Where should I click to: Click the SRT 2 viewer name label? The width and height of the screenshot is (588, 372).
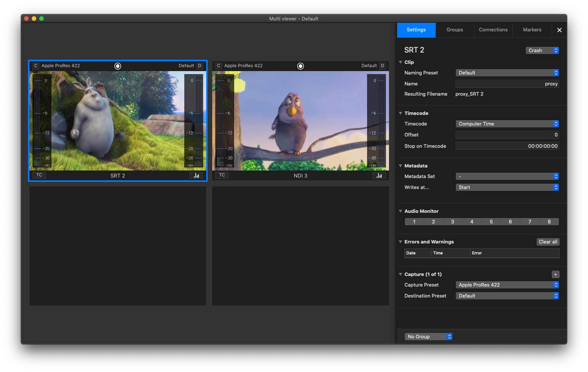(x=118, y=176)
